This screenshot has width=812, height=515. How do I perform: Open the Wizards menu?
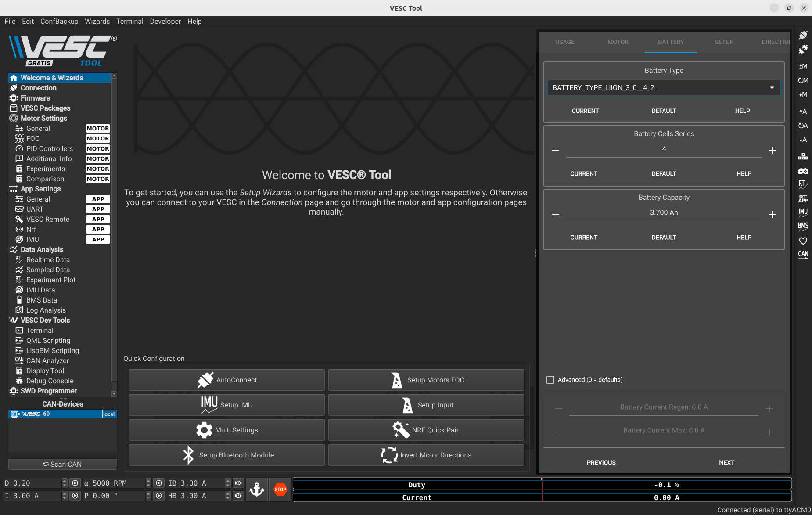pos(97,21)
